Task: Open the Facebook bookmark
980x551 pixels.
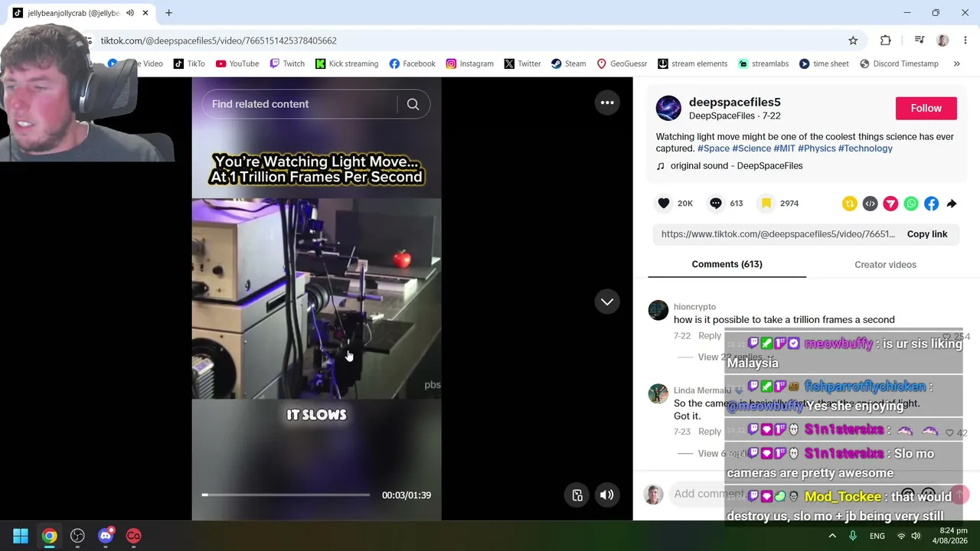Action: click(412, 64)
